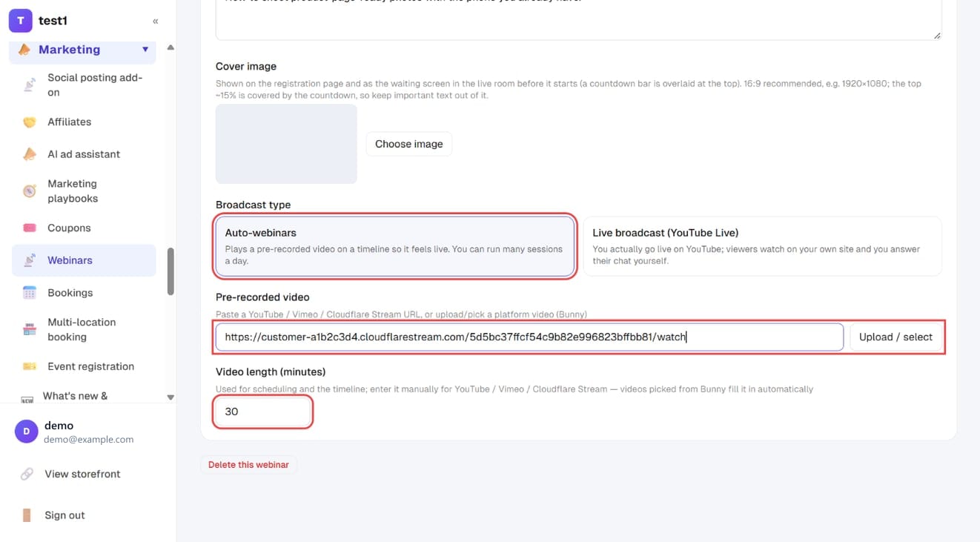Click the pre-recorded video URL field
This screenshot has width=980, height=542.
(529, 337)
